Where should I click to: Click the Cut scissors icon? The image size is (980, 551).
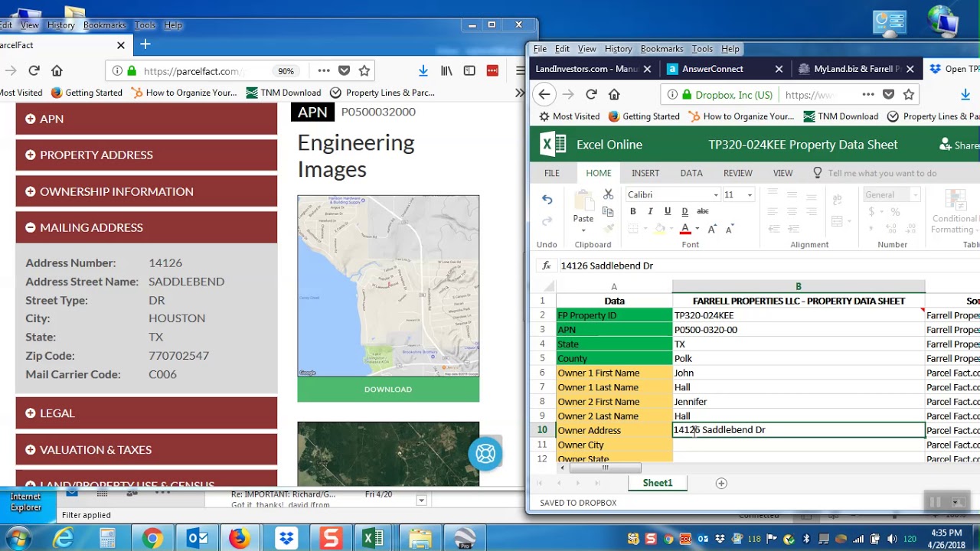(x=608, y=194)
